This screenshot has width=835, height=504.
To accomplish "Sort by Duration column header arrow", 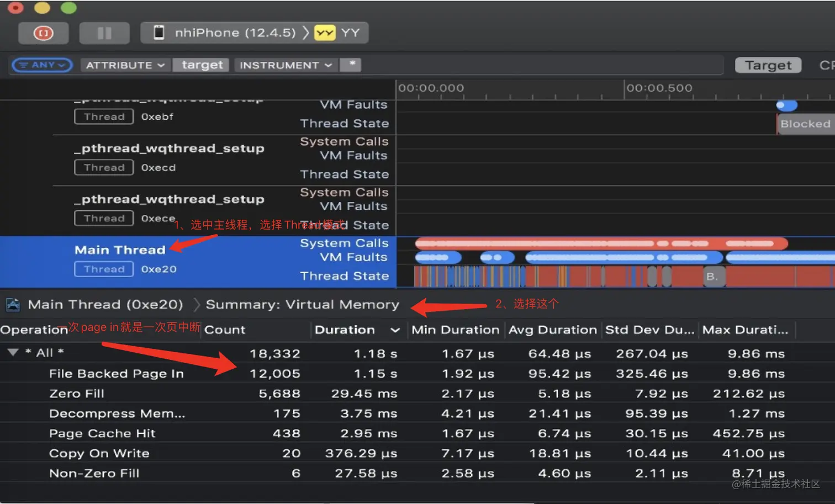I will 395,330.
